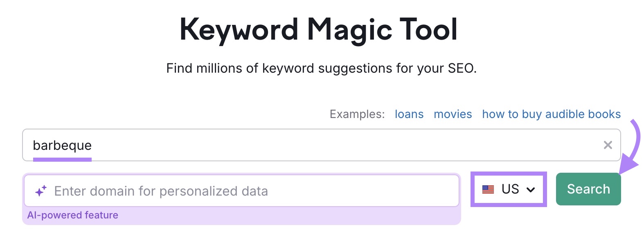Image resolution: width=644 pixels, height=245 pixels.
Task: Open the movies example keyword
Action: pos(453,114)
